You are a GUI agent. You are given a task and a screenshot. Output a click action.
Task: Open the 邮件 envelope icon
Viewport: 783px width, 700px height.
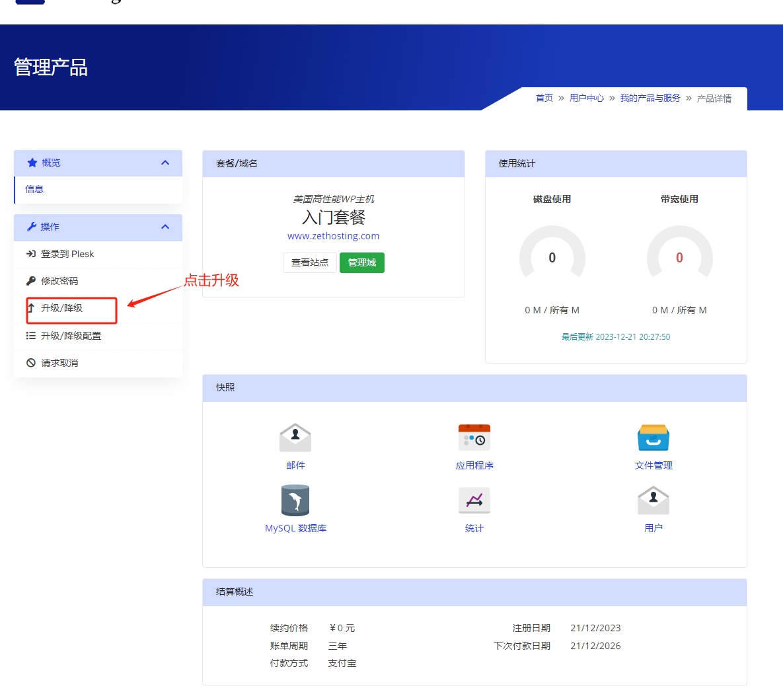click(x=295, y=438)
